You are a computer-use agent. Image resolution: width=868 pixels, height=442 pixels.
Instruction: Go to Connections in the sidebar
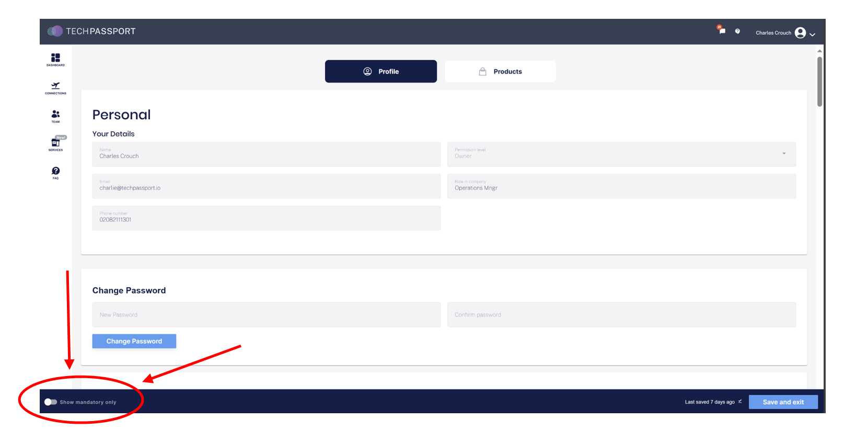(55, 87)
